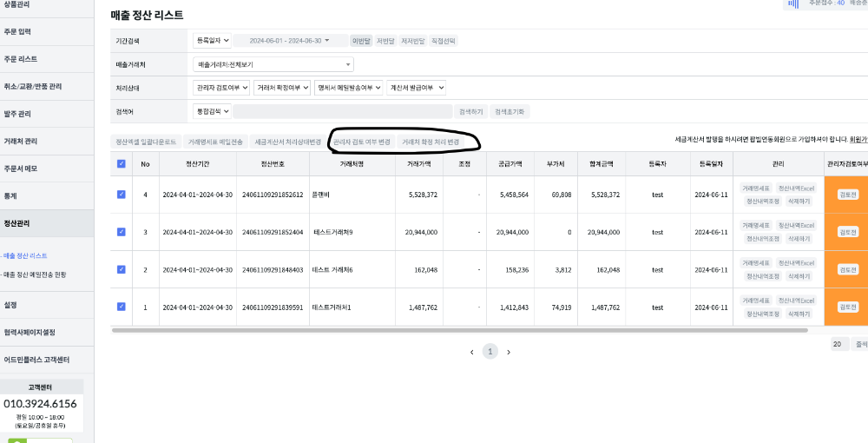Click 삭제하기 button in the 플랜비 row
Viewport: 868px width, 443px height.
(x=799, y=201)
